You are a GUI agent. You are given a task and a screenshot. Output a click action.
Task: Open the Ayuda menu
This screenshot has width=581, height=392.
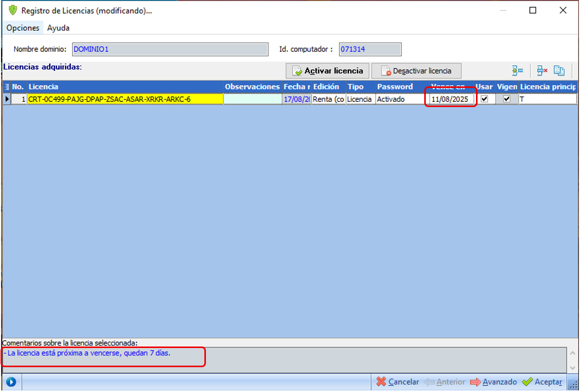point(58,28)
